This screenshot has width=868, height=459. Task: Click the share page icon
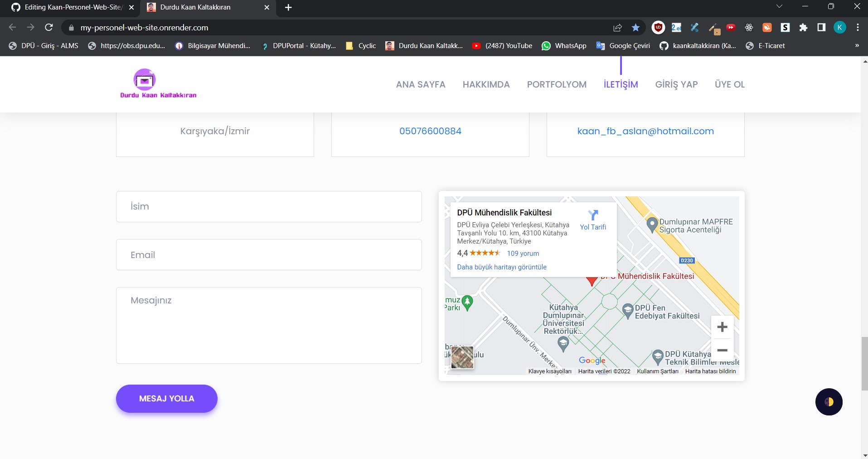click(617, 28)
